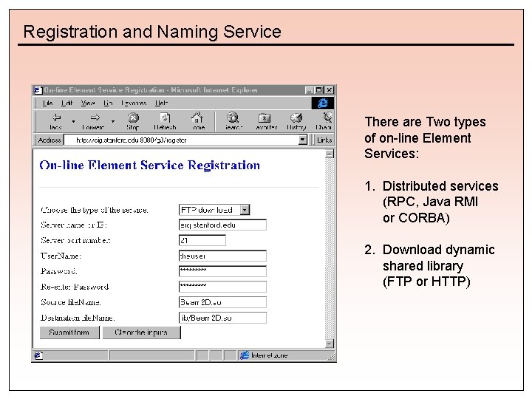The width and height of the screenshot is (532, 399).
Task: Click the Channels toolbar icon
Action: (327, 117)
